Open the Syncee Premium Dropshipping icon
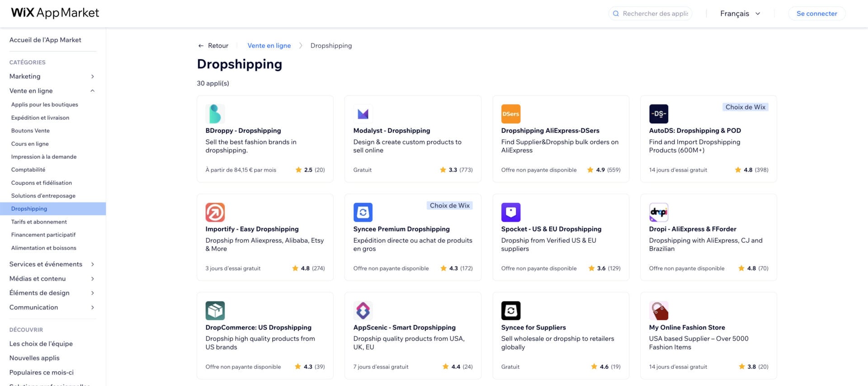Image resolution: width=868 pixels, height=386 pixels. click(x=363, y=212)
